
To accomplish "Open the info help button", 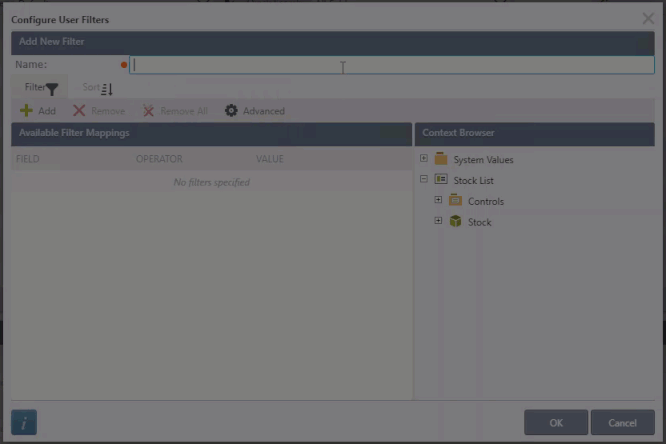I will pos(24,422).
